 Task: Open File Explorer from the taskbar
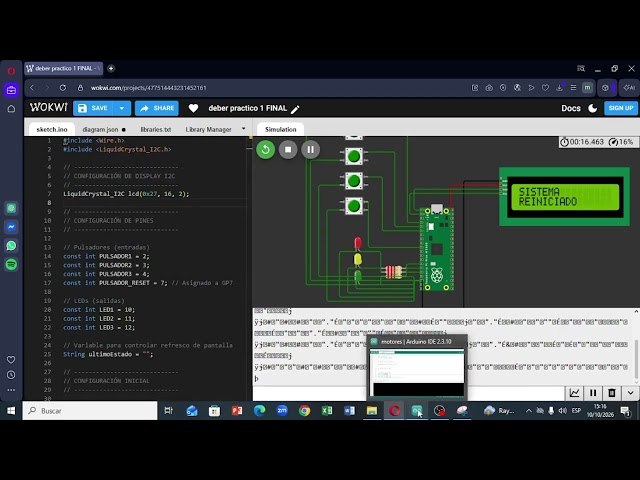371,411
